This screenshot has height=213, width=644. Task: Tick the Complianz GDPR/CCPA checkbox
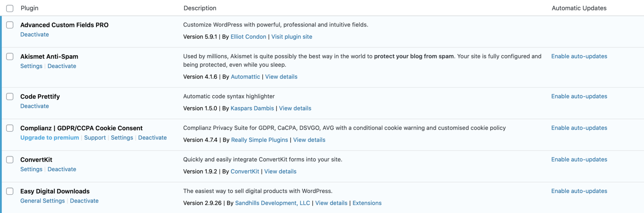pyautogui.click(x=10, y=128)
